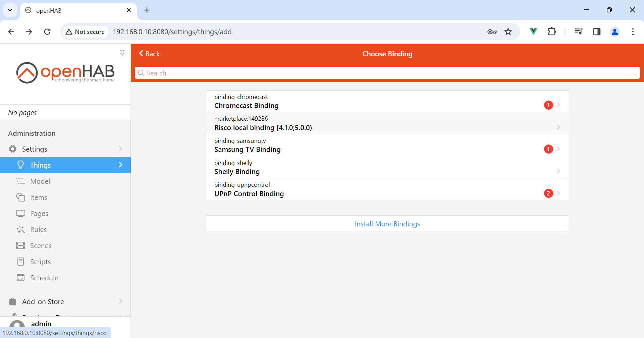Open Model via its list icon

click(20, 181)
